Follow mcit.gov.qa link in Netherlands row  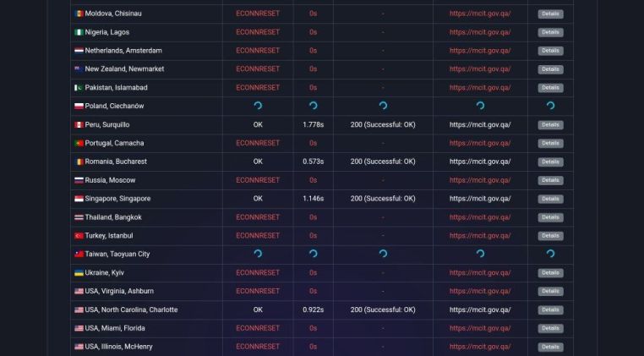(479, 51)
